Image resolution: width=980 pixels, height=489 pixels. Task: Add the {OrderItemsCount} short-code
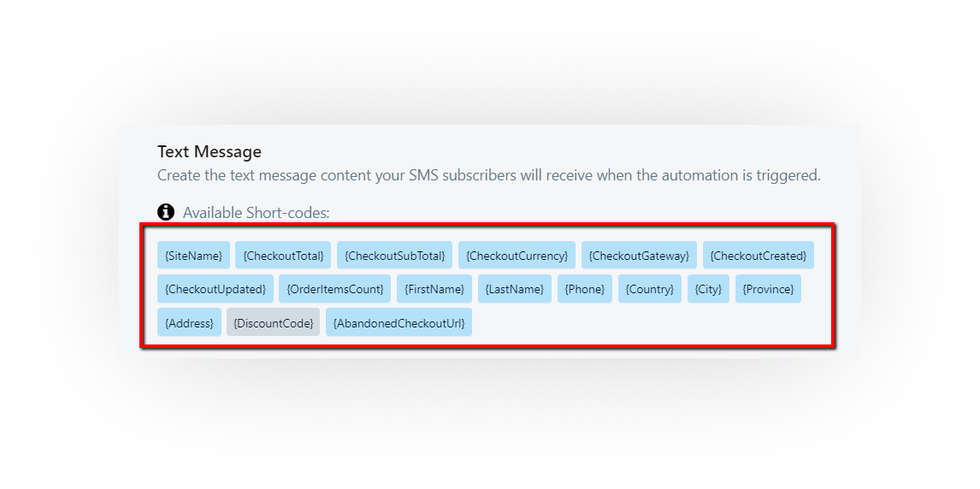point(335,289)
